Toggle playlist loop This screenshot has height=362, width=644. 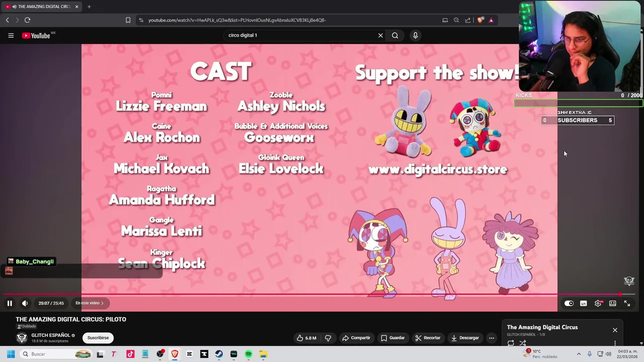pos(511,343)
